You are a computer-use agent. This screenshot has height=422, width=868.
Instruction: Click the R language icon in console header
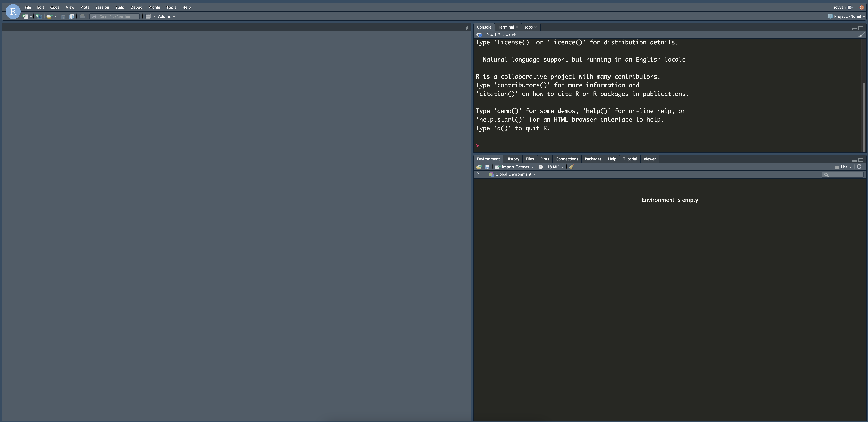pos(479,35)
